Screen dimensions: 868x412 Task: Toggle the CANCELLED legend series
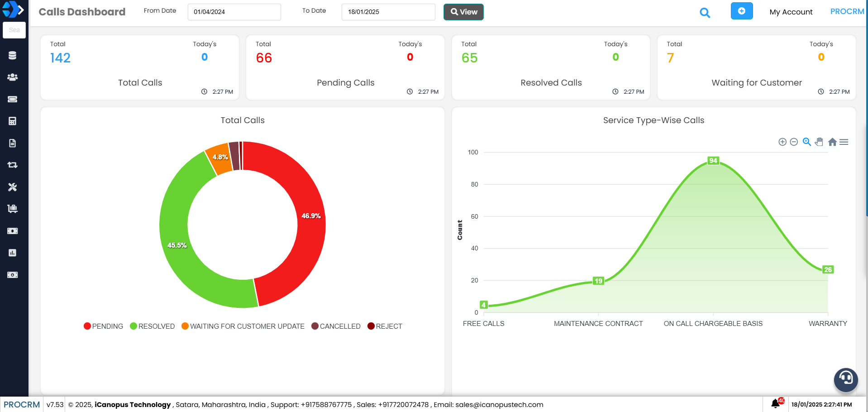coord(336,326)
